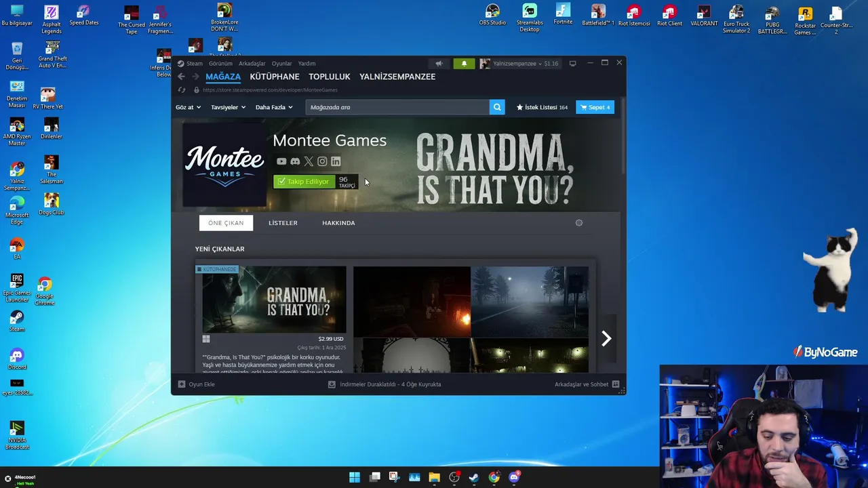Open the Oyunlar menu
Viewport: 868px width, 488px height.
tap(281, 64)
